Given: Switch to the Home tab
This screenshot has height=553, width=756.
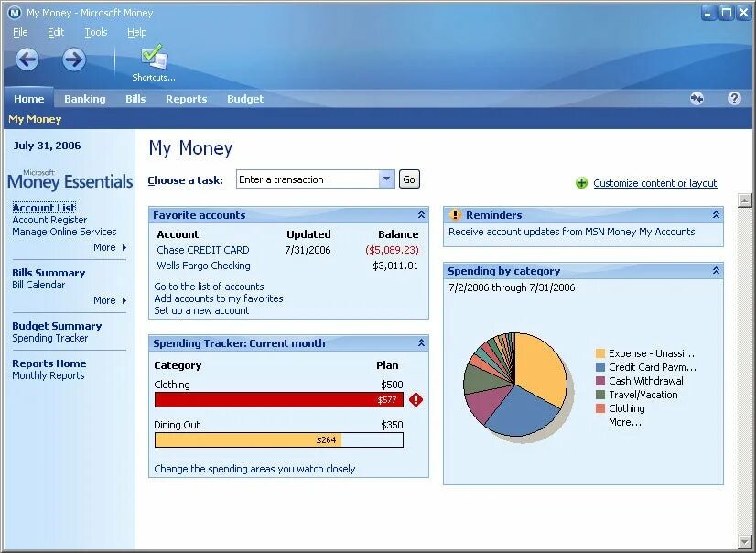Looking at the screenshot, I should pos(29,99).
